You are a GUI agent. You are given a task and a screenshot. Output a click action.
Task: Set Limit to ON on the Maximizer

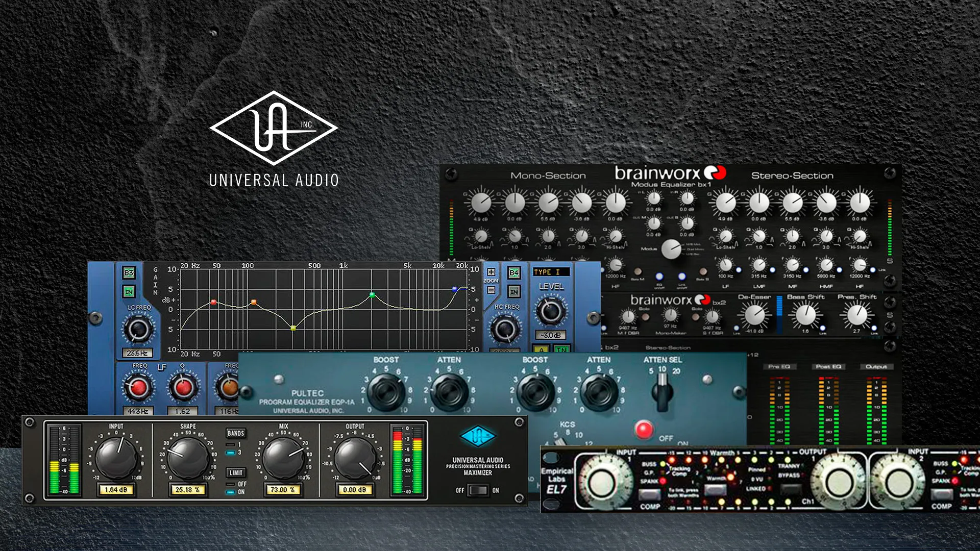pyautogui.click(x=231, y=492)
